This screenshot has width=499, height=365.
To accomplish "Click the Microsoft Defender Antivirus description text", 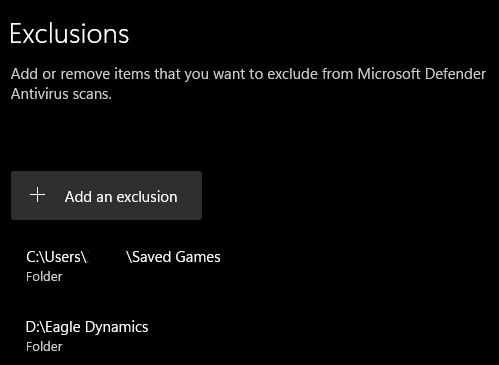I will point(248,84).
